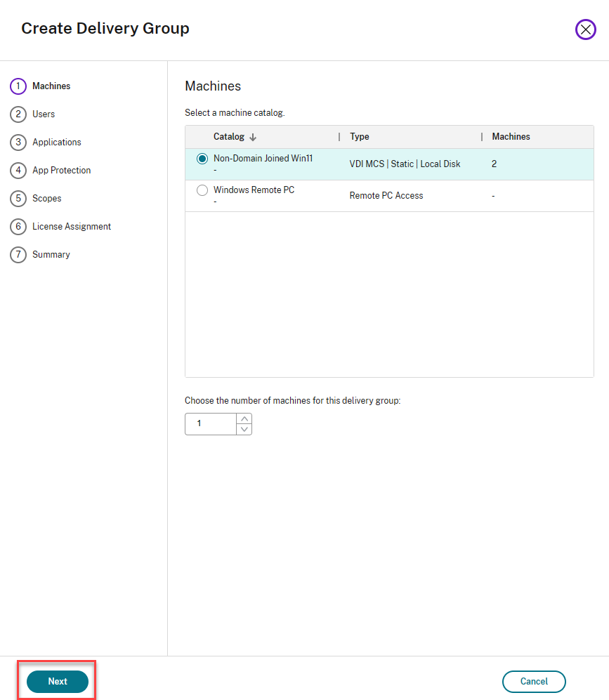Go to the Users step label
609x700 pixels.
(44, 114)
